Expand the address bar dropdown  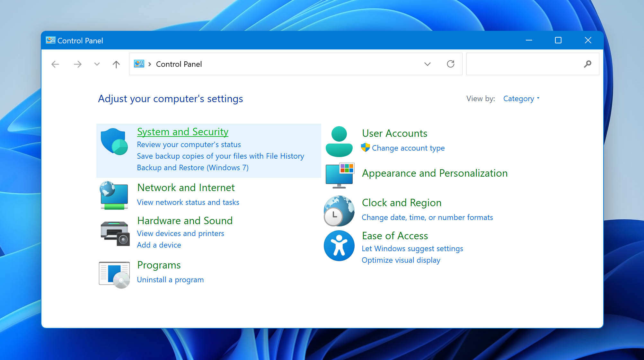coord(427,64)
